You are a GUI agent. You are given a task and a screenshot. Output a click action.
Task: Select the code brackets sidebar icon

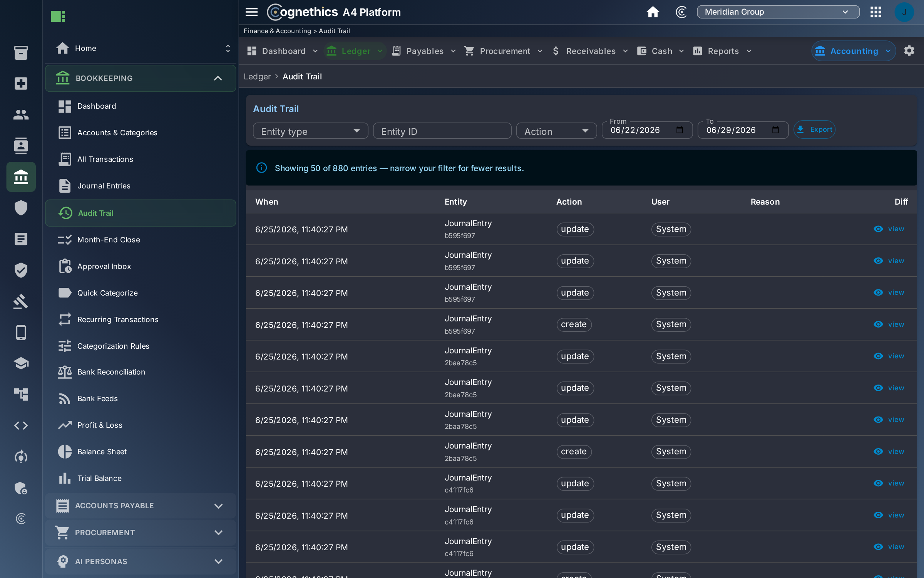click(x=21, y=425)
